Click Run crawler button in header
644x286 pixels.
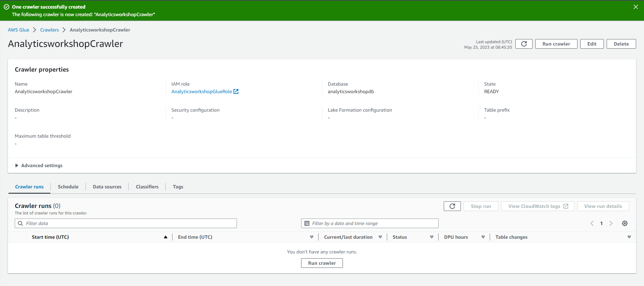tap(556, 44)
